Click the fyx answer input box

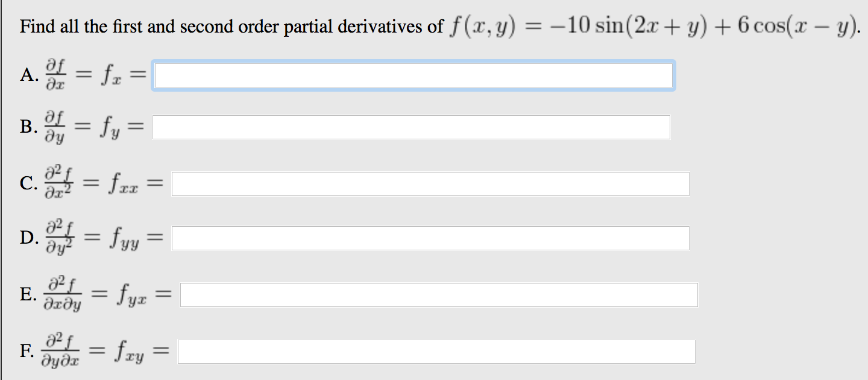click(x=438, y=294)
